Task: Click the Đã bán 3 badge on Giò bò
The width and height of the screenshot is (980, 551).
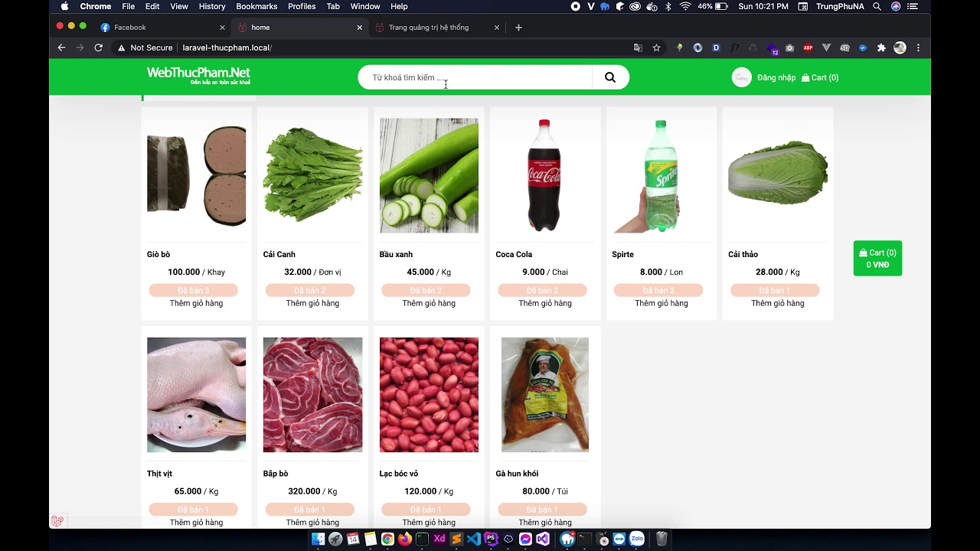Action: point(194,290)
